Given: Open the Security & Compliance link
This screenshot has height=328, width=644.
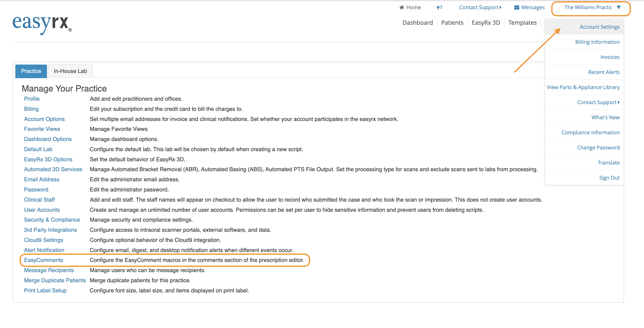Looking at the screenshot, I should click(52, 220).
